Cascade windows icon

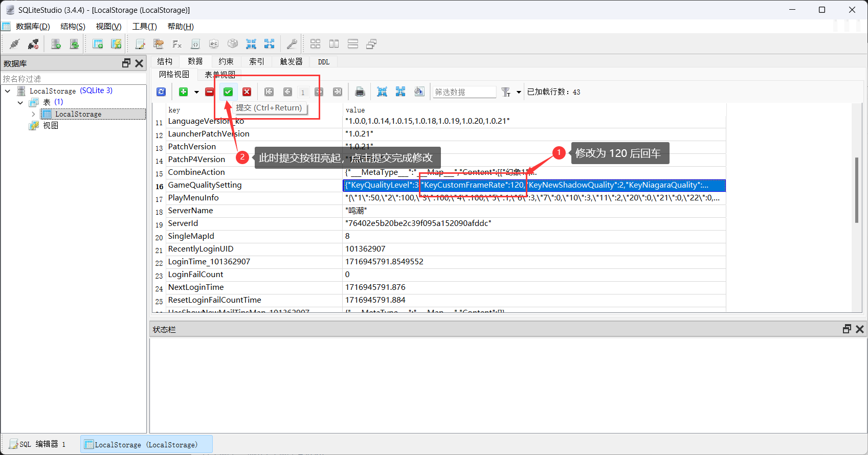pyautogui.click(x=371, y=44)
